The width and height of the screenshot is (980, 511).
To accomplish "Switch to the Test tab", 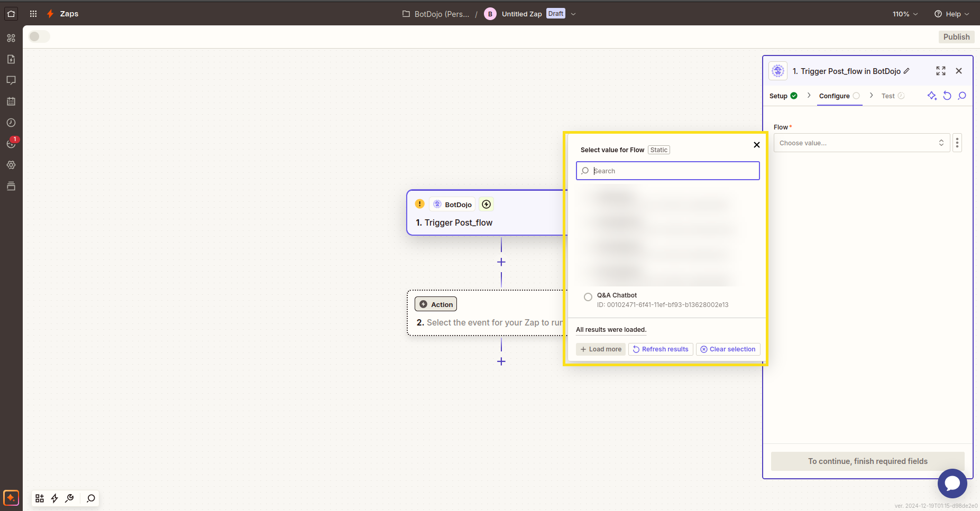I will click(893, 96).
